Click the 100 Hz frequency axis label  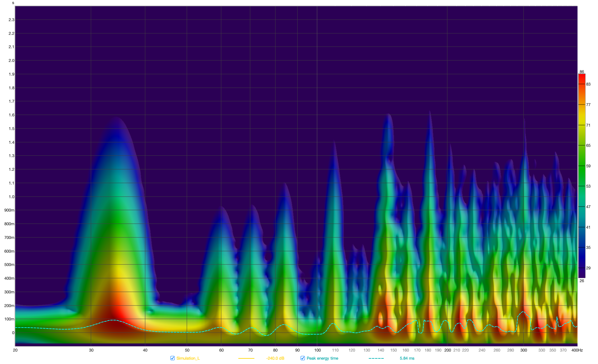317,350
